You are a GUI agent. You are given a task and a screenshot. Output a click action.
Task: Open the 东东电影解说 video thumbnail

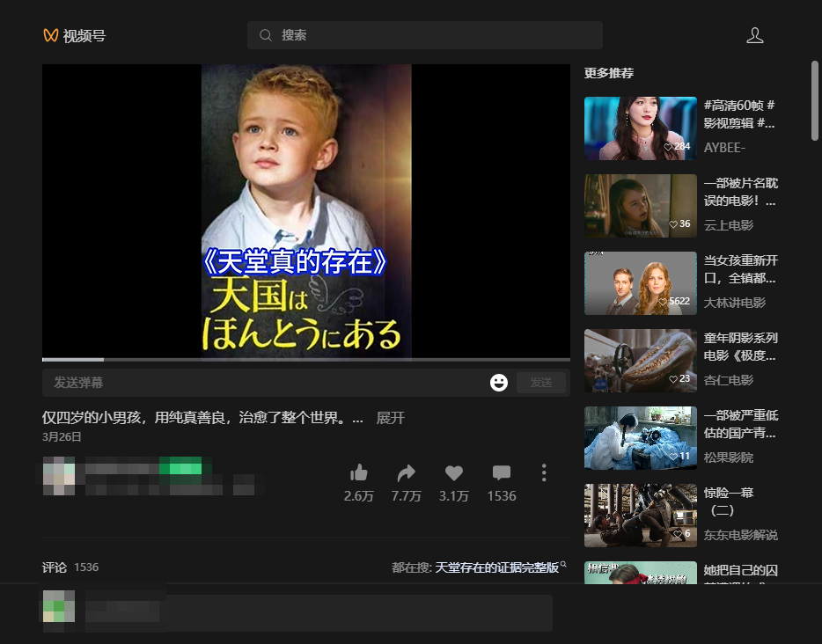coord(640,516)
